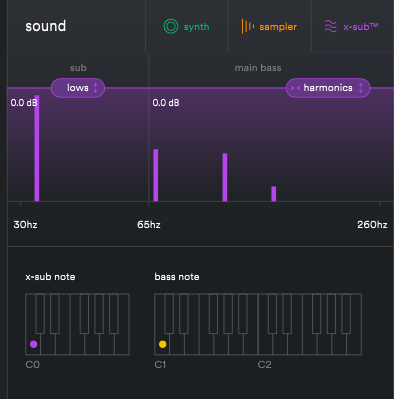Select the lows handle pill
394x399 pixels.
[78, 88]
